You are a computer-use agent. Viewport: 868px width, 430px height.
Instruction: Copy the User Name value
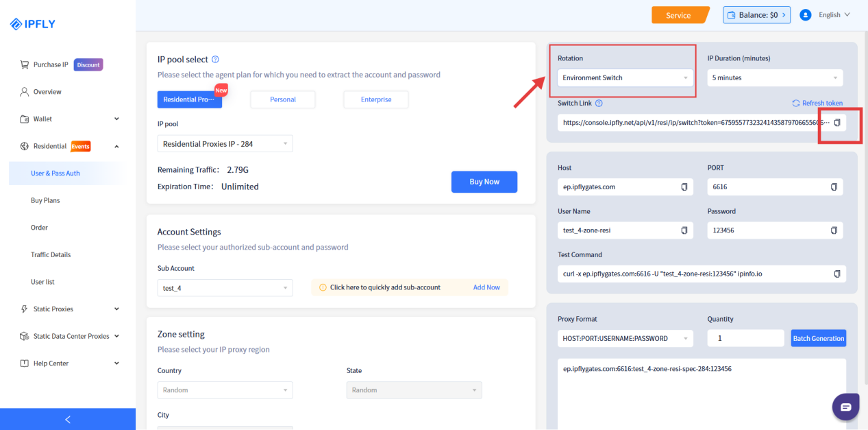click(x=684, y=230)
